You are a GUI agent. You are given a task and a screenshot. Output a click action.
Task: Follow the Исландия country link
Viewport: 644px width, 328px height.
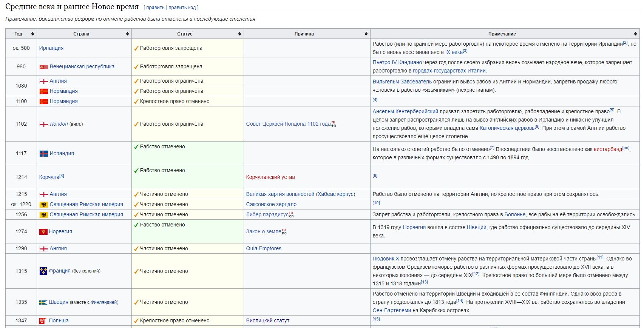pos(62,154)
